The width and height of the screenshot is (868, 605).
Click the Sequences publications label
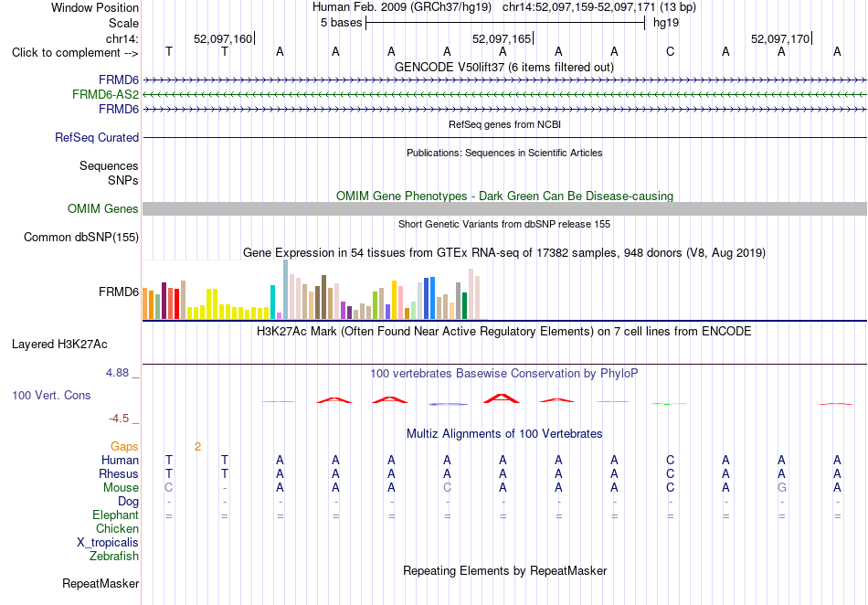pos(109,166)
